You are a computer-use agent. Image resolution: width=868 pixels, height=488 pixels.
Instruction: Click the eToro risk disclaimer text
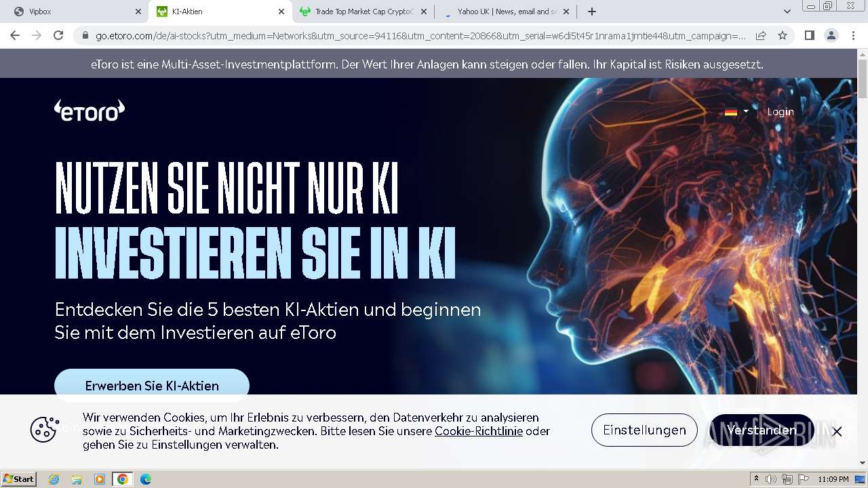point(427,64)
